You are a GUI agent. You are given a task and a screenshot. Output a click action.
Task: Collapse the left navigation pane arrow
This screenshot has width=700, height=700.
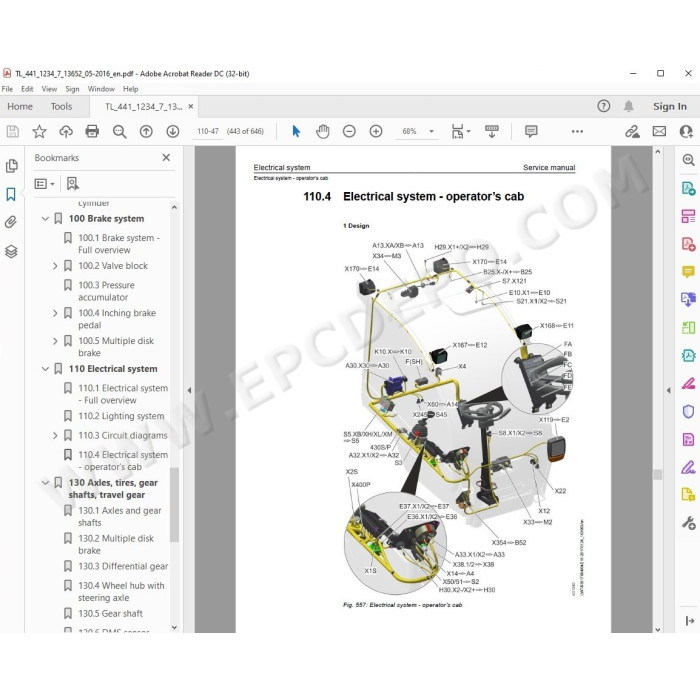click(189, 390)
